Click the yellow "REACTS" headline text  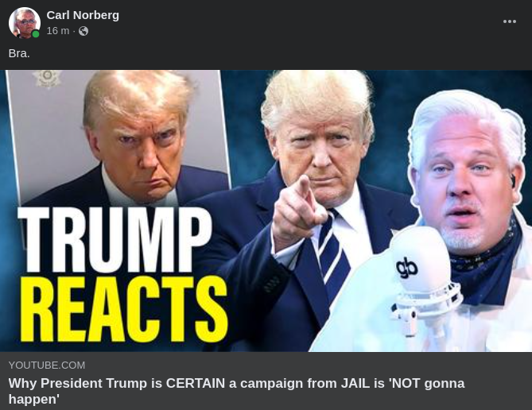[124, 309]
